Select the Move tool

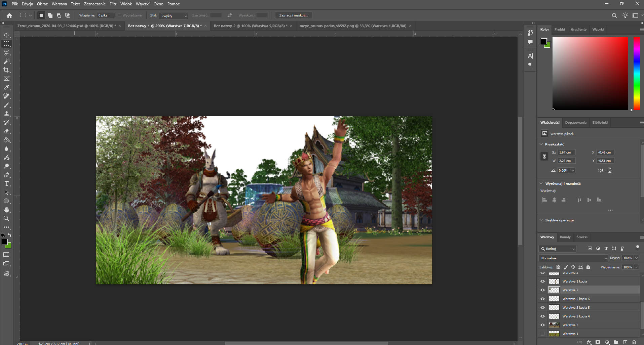point(6,35)
